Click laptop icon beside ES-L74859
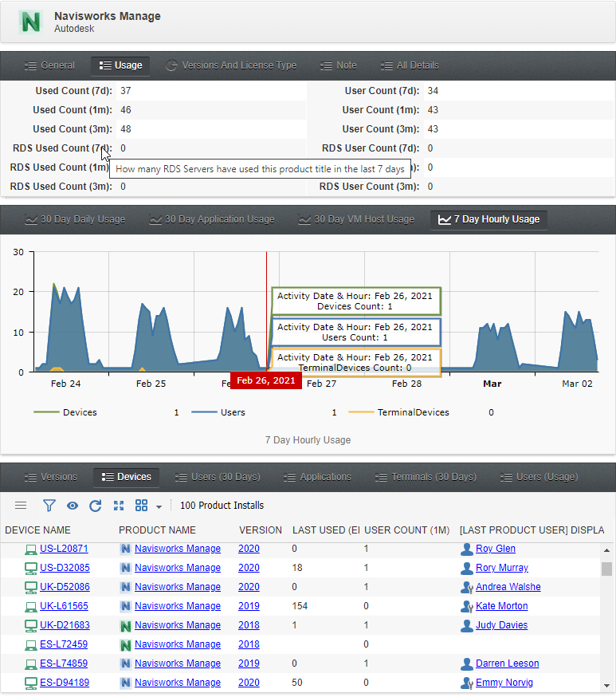This screenshot has width=616, height=697. pos(30,664)
